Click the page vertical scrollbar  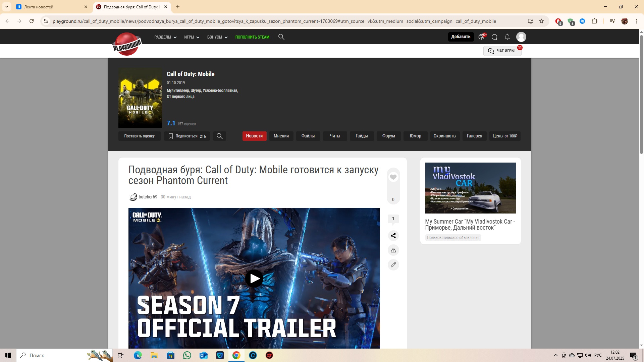pyautogui.click(x=641, y=94)
